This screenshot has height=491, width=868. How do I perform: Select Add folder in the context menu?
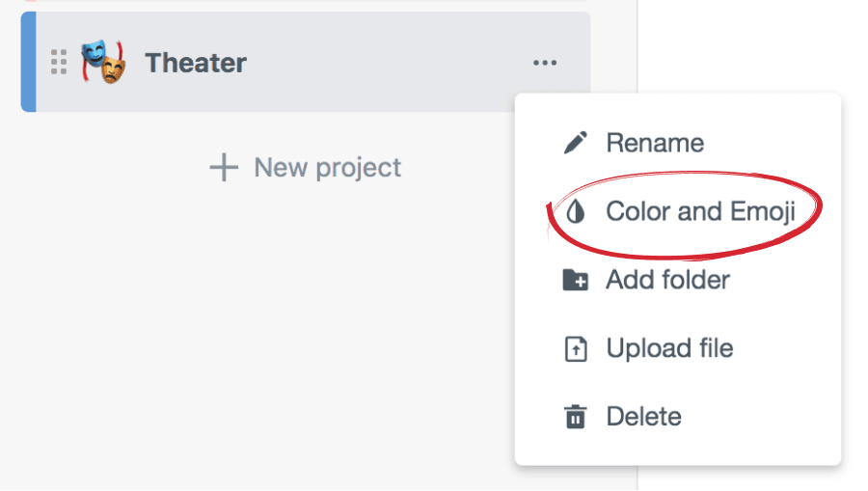[667, 281]
